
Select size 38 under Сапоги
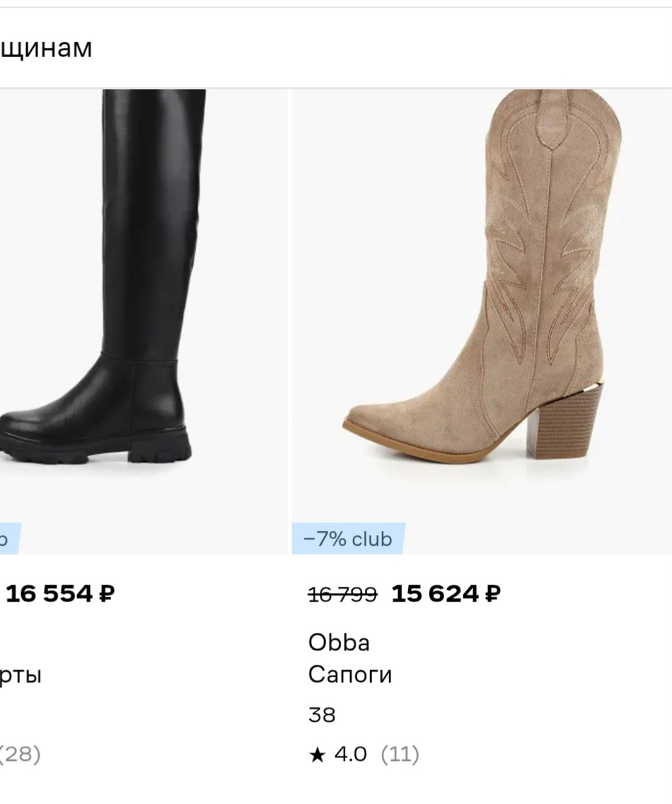pos(322,715)
